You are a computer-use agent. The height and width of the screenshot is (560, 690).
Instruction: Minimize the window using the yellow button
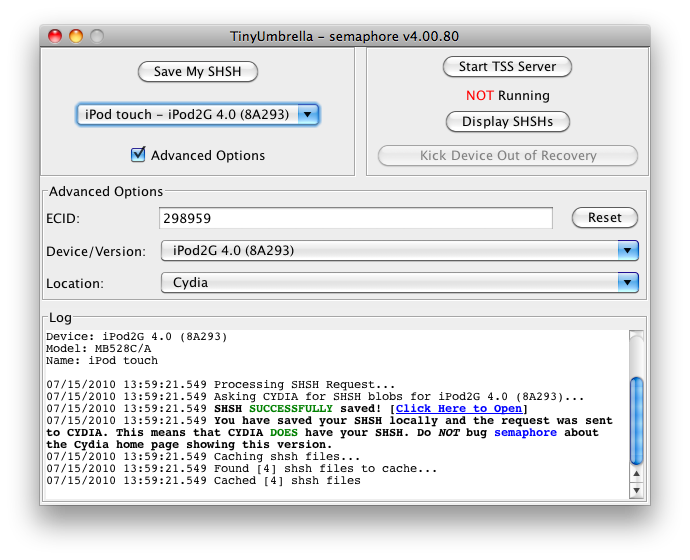click(76, 36)
